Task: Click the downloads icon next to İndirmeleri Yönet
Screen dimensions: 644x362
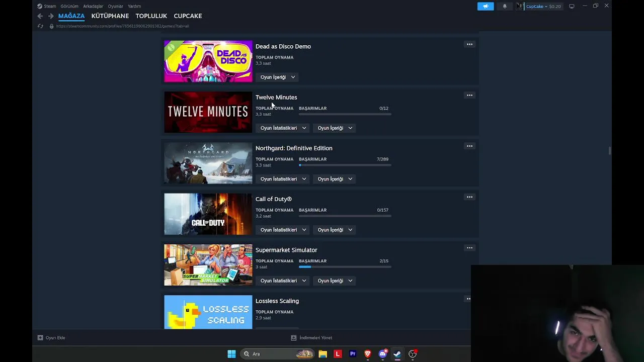Action: [293, 338]
